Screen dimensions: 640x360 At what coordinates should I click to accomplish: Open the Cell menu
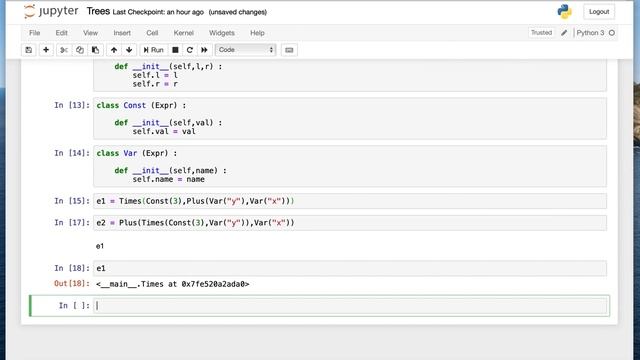click(152, 33)
